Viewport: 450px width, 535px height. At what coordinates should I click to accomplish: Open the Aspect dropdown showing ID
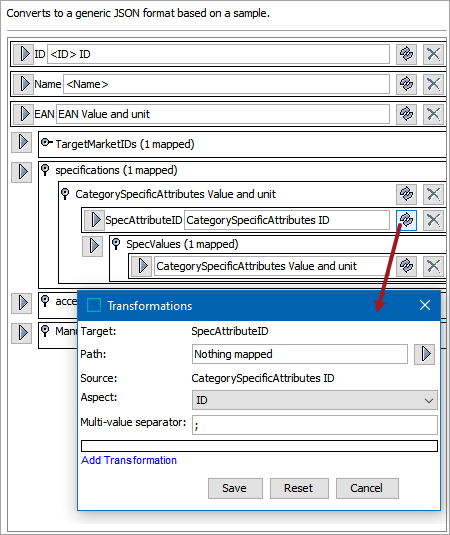(x=315, y=400)
